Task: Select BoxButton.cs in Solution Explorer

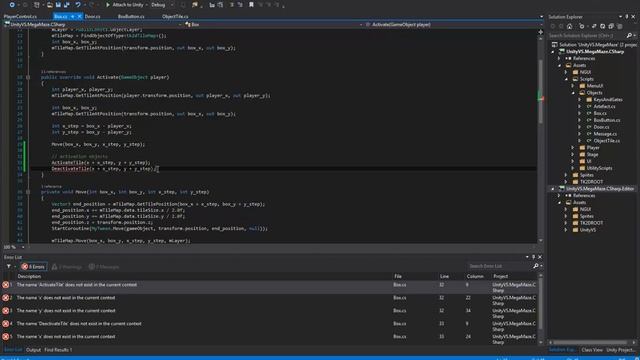Action: (x=607, y=120)
